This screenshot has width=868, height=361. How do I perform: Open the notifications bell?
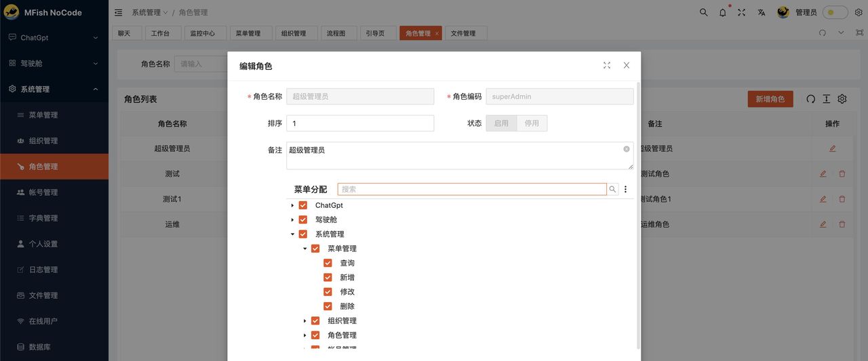(723, 12)
